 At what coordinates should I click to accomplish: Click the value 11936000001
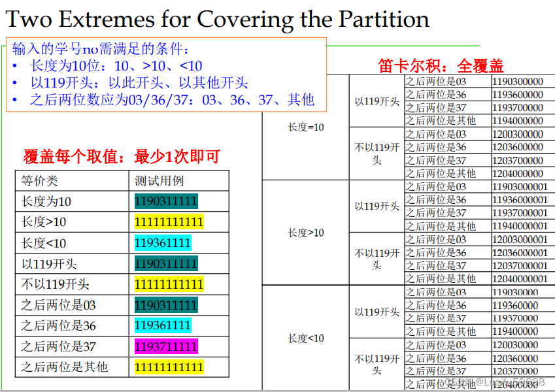pos(520,199)
